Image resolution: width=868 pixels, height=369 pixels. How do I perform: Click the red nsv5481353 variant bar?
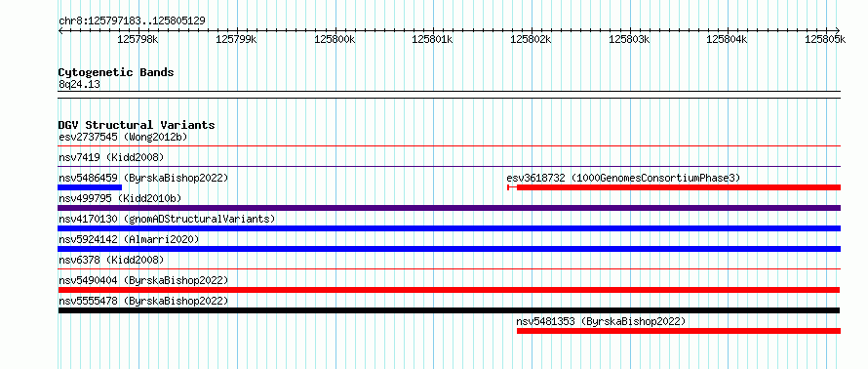point(679,331)
